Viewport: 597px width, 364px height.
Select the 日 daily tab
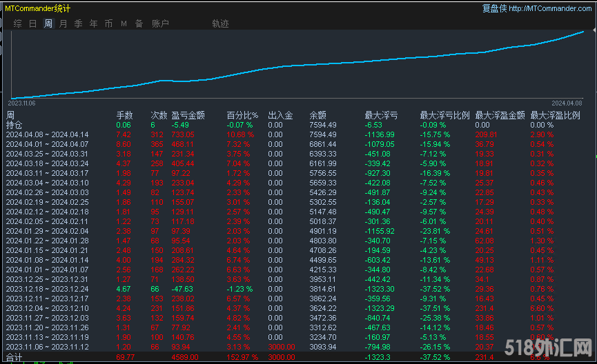pos(32,23)
